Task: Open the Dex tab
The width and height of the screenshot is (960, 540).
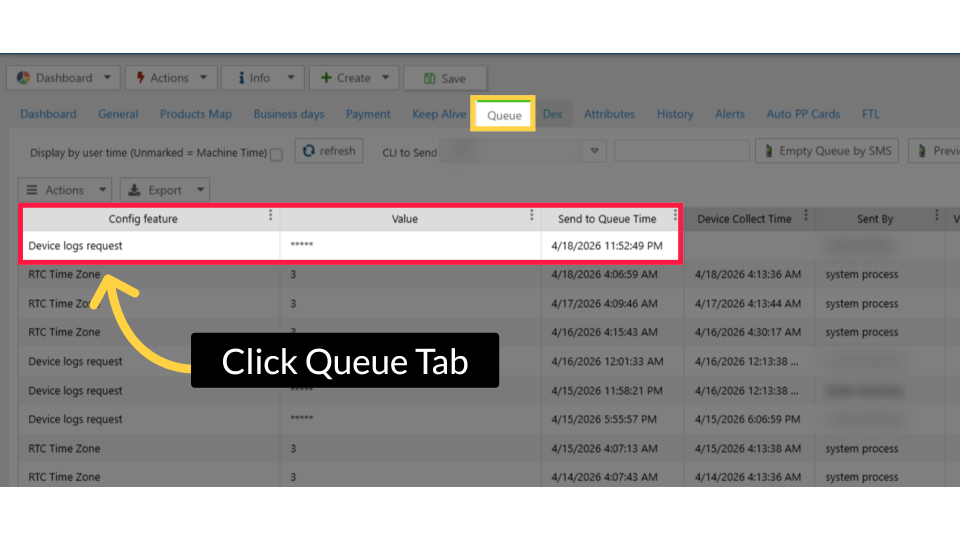Action: point(553,114)
